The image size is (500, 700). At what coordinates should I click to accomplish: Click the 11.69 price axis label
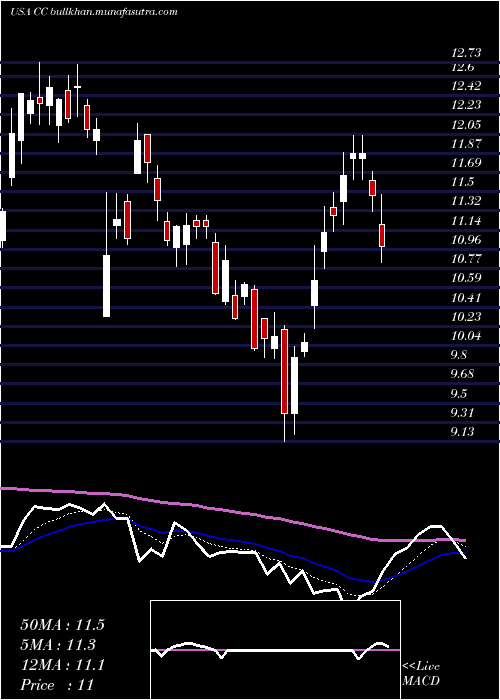(466, 162)
